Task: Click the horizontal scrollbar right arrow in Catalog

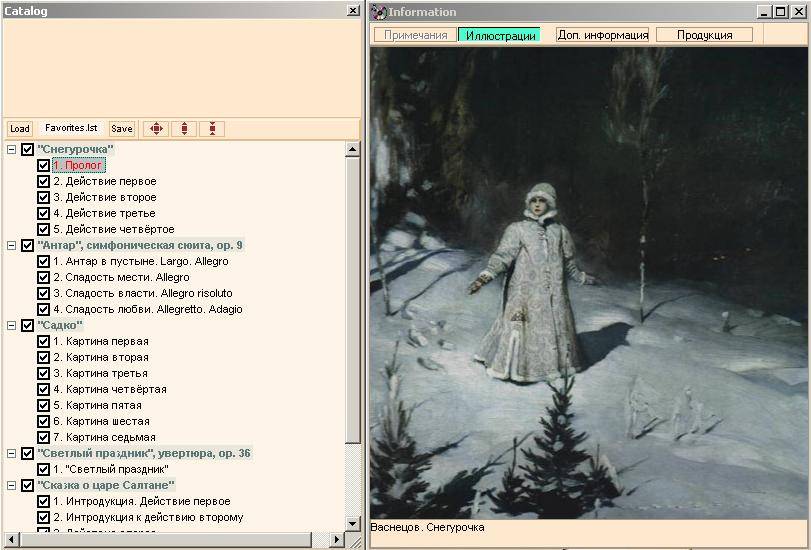Action: [x=336, y=539]
